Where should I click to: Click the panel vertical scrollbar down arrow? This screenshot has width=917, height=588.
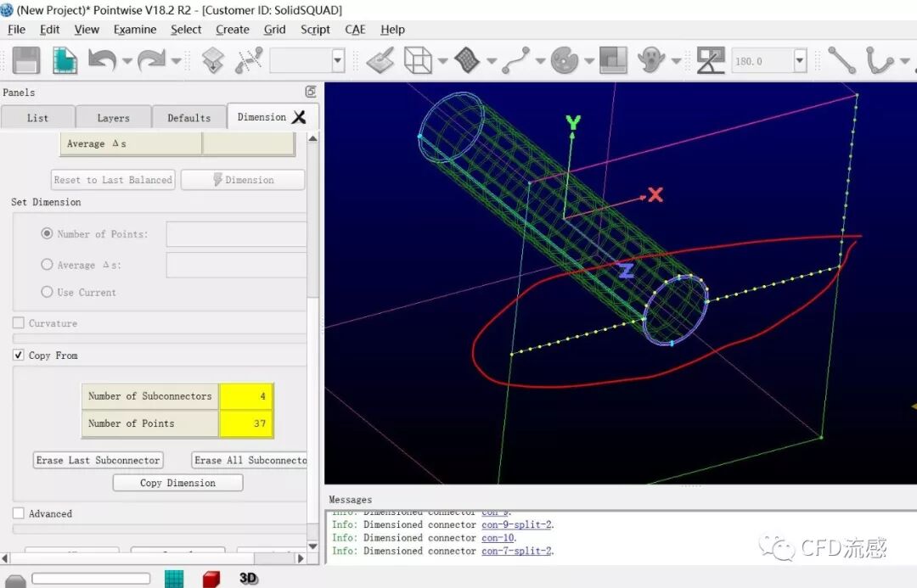[312, 546]
